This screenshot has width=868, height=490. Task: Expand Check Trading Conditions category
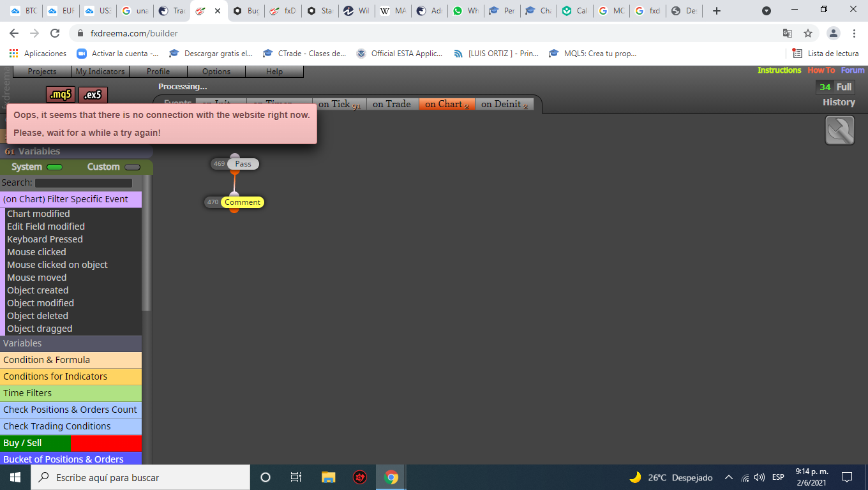71,426
